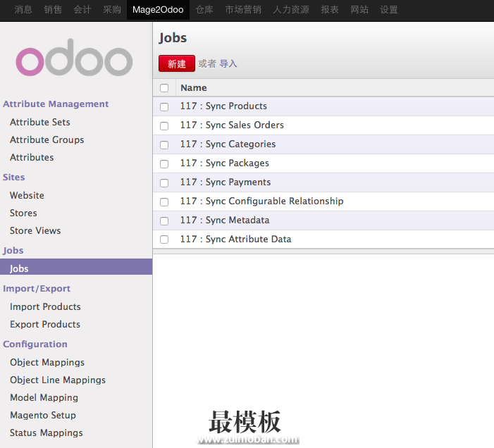This screenshot has width=494, height=448.
Task: Open the '117 : Sync Products' job
Action: tap(223, 106)
